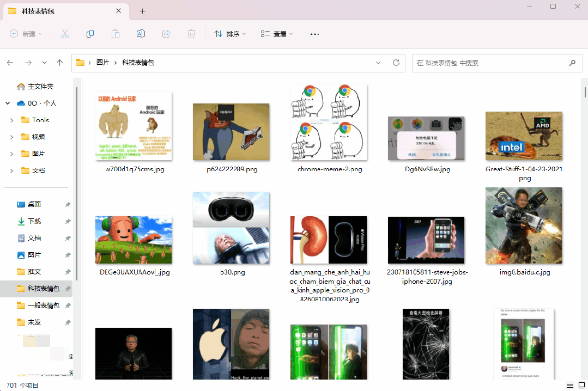Open pinned 一般表情包 folder
Image resolution: width=588 pixels, height=391 pixels.
click(x=38, y=306)
